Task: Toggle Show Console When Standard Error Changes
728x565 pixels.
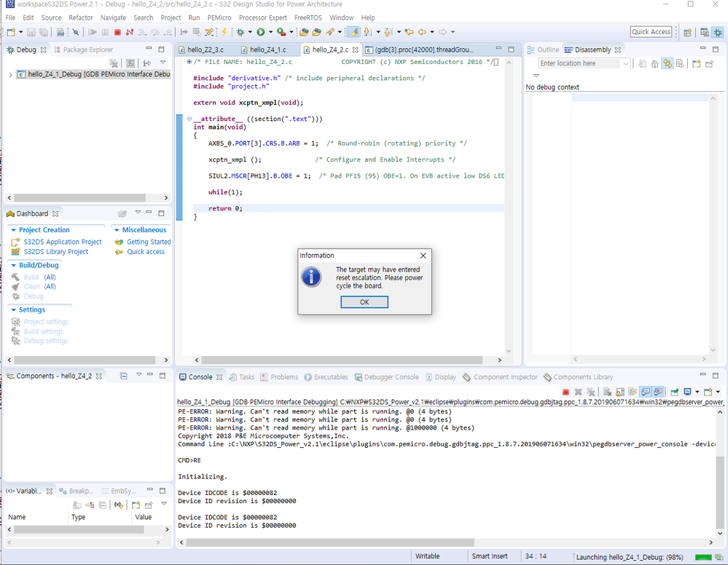Action: click(658, 392)
